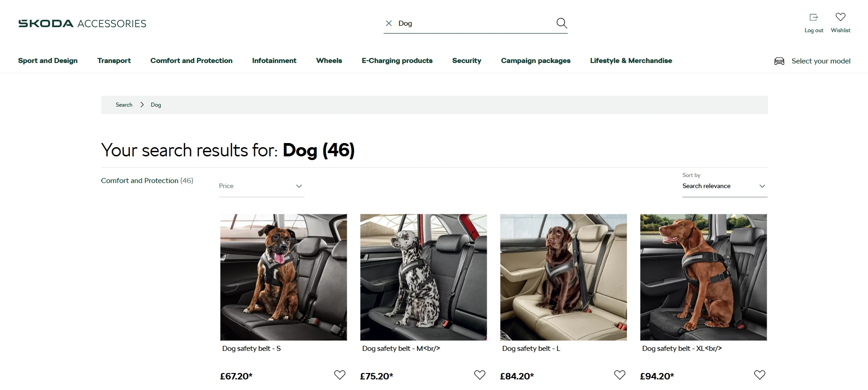Add the £94.20 XL dog belt to wishlist

[760, 375]
